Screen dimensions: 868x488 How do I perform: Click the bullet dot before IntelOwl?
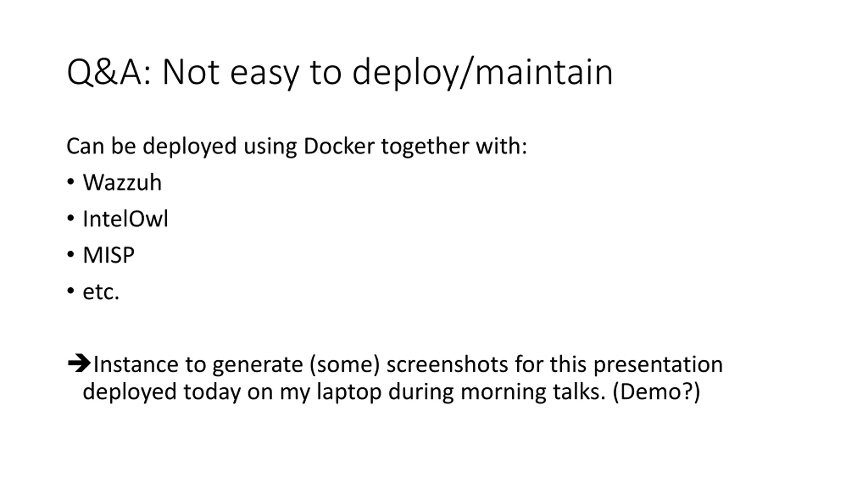tap(71, 218)
